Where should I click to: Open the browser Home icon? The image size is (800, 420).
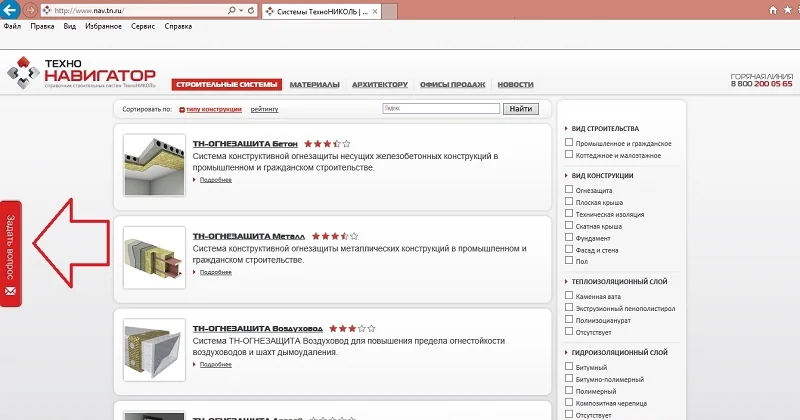[x=773, y=10]
